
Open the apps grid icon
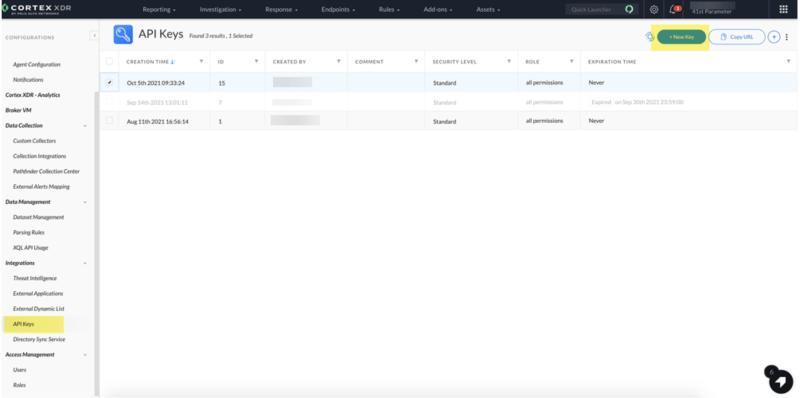tap(783, 9)
